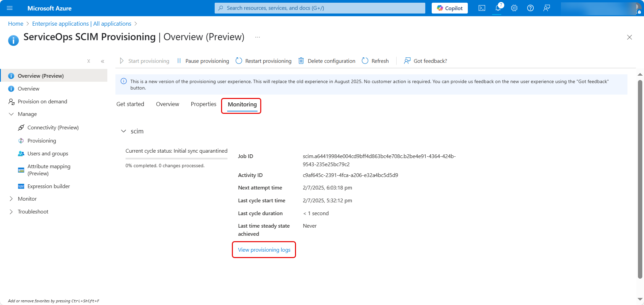Image resolution: width=644 pixels, height=305 pixels.
Task: Click the search resources input field
Action: click(320, 8)
